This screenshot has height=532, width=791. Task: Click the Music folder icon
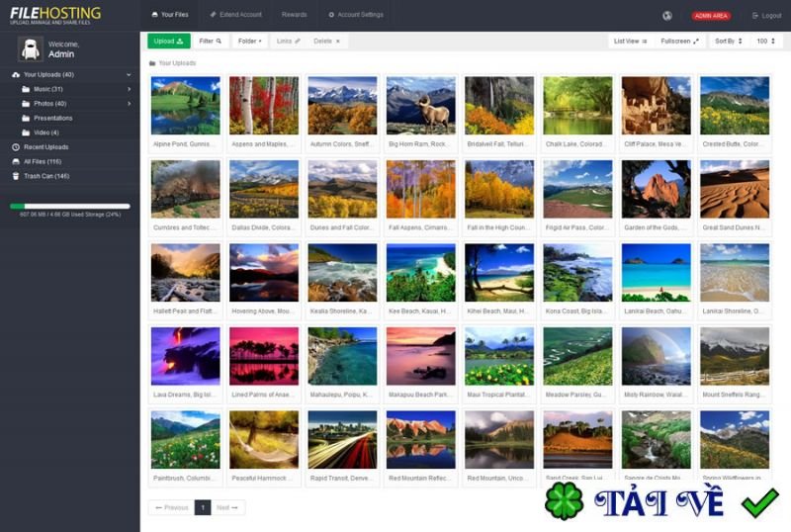pyautogui.click(x=26, y=89)
